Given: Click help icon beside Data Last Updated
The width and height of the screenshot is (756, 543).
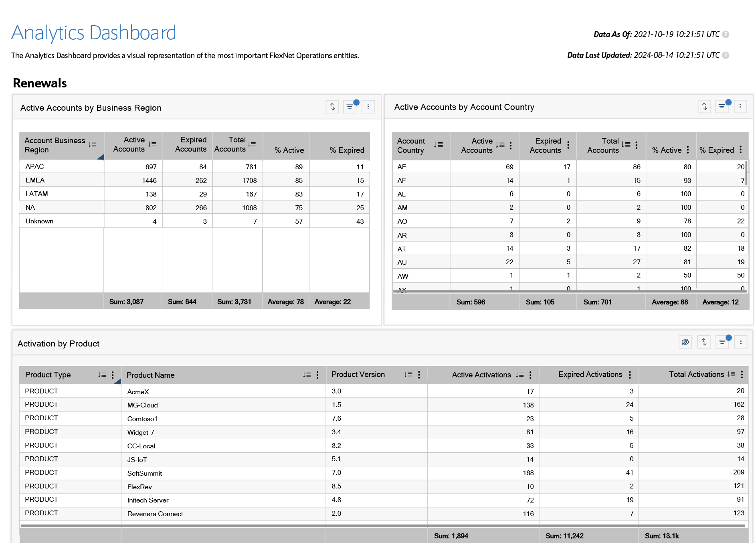Looking at the screenshot, I should pos(726,55).
